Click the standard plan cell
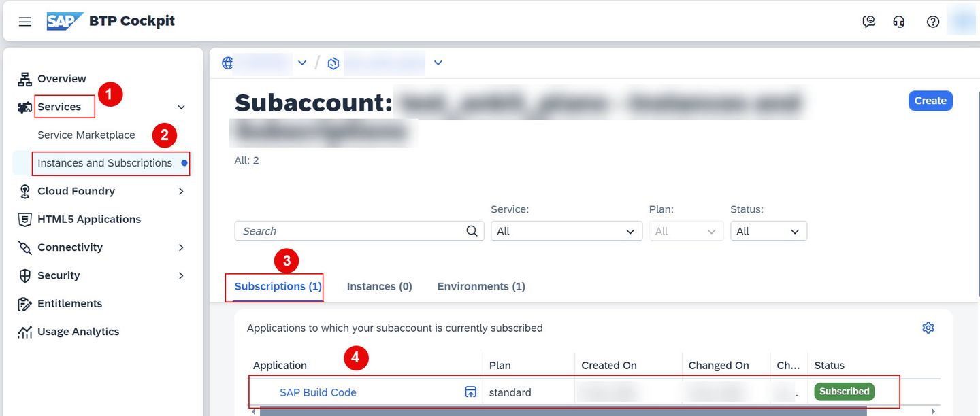 point(510,392)
